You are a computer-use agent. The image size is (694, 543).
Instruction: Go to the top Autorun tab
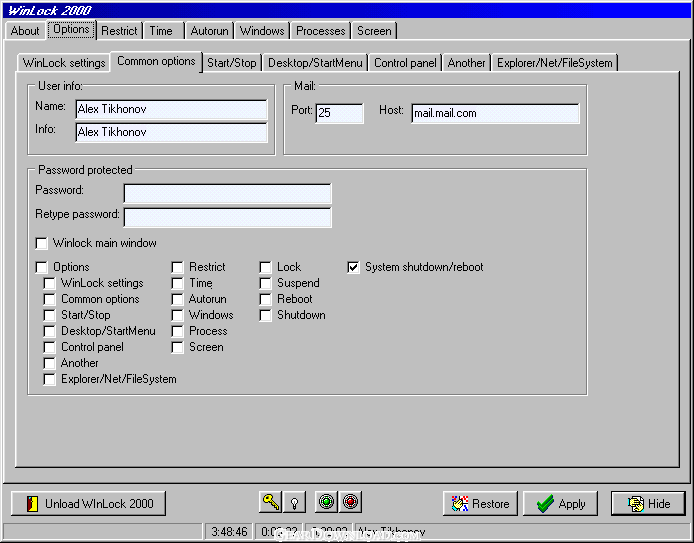click(x=209, y=31)
